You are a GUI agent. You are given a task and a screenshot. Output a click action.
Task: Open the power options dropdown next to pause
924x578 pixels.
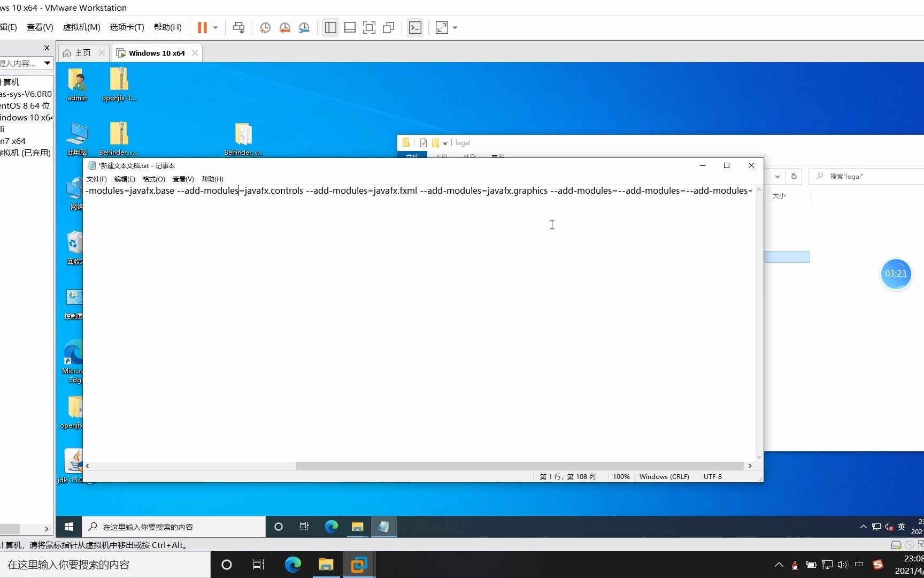point(215,27)
